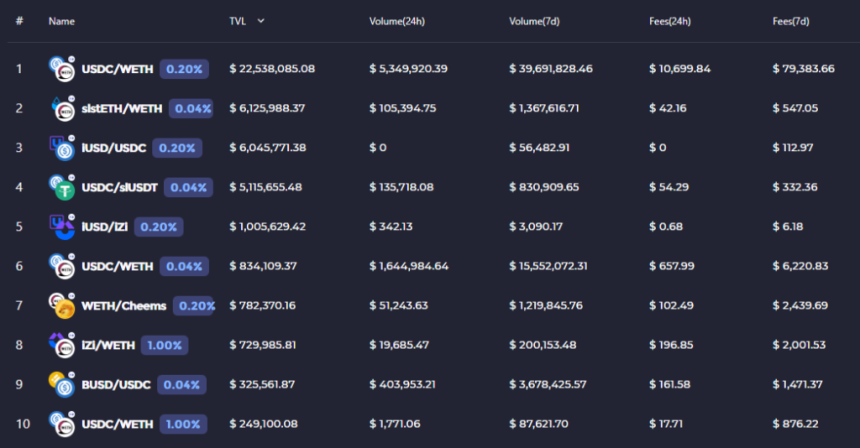Image resolution: width=860 pixels, height=448 pixels.
Task: Click the USDC/slUSDT pool token icon
Action: click(x=62, y=187)
